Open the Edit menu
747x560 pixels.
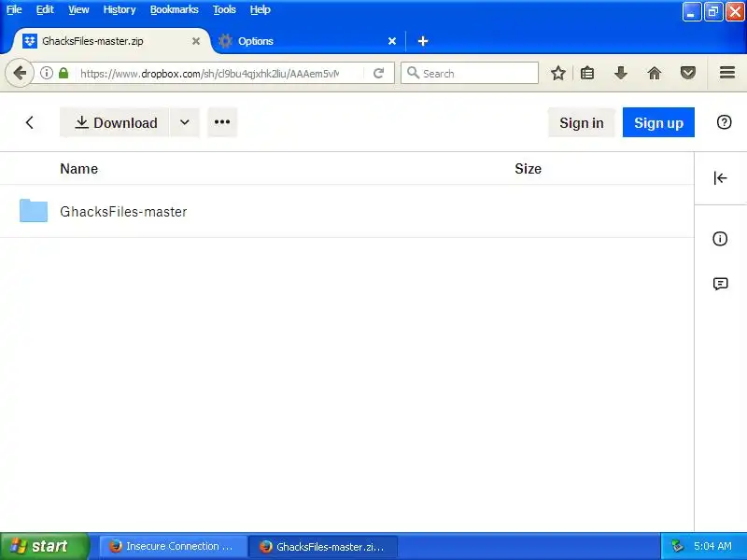(45, 9)
